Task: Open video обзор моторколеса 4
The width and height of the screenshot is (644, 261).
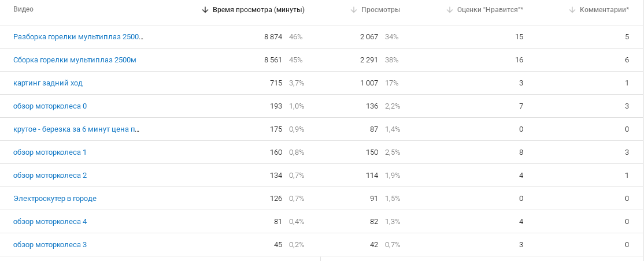Action: coord(50,222)
